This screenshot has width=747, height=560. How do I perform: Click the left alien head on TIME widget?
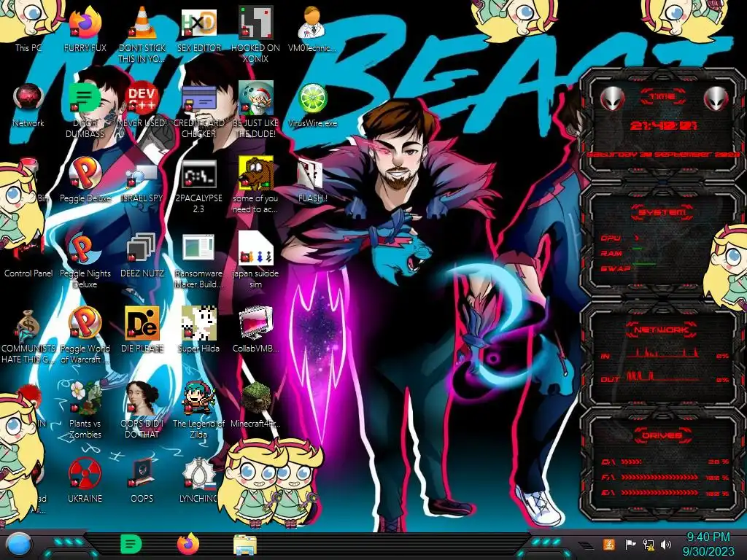point(611,99)
